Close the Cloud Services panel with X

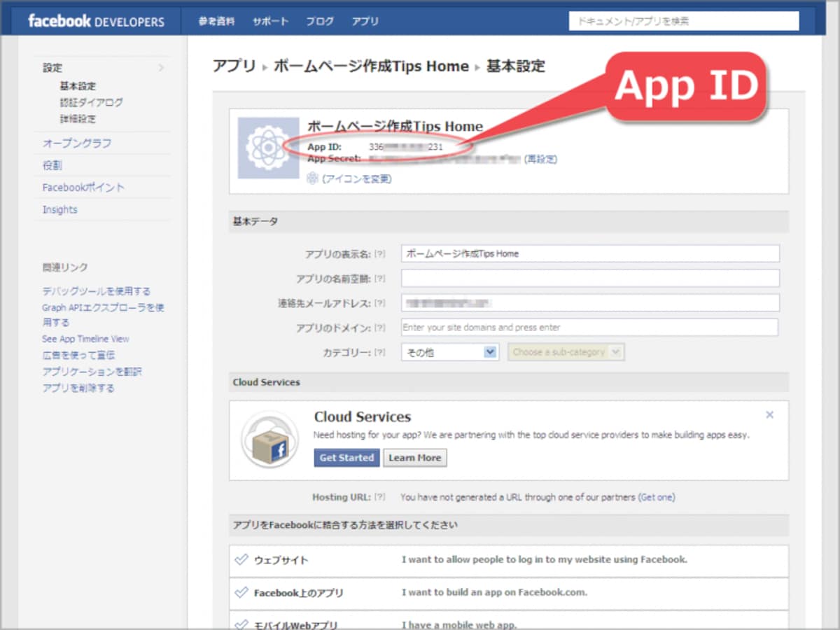click(769, 415)
